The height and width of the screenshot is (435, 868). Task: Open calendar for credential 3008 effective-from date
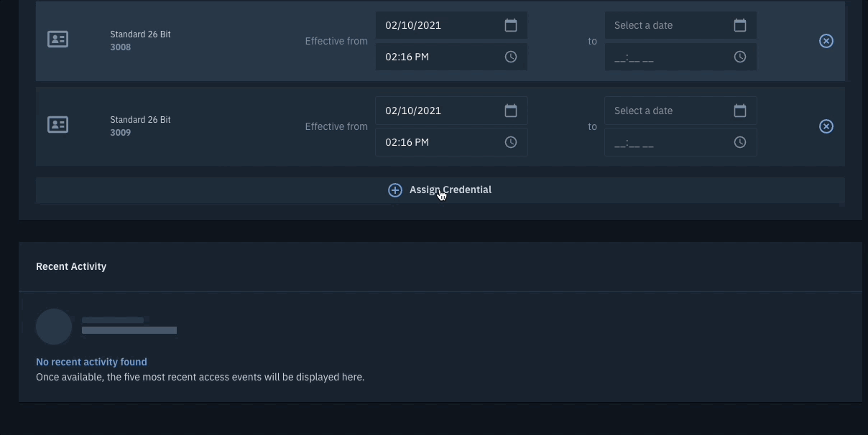pyautogui.click(x=511, y=25)
